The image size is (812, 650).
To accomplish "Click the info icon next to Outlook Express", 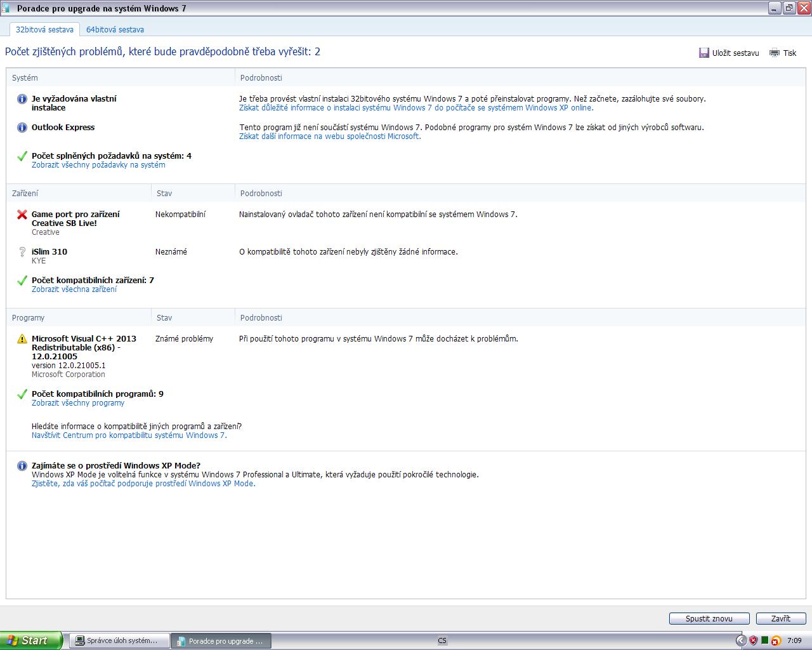I will click(22, 128).
